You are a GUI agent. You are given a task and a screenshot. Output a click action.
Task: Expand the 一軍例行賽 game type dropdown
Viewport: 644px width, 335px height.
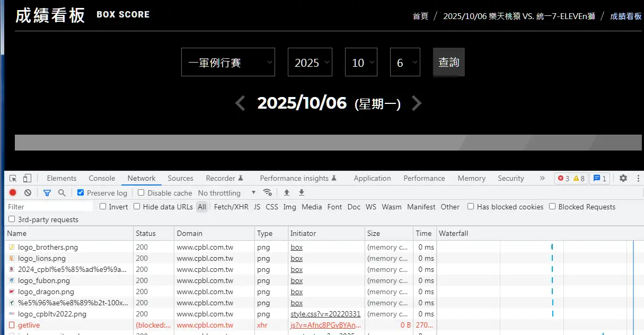coord(228,63)
